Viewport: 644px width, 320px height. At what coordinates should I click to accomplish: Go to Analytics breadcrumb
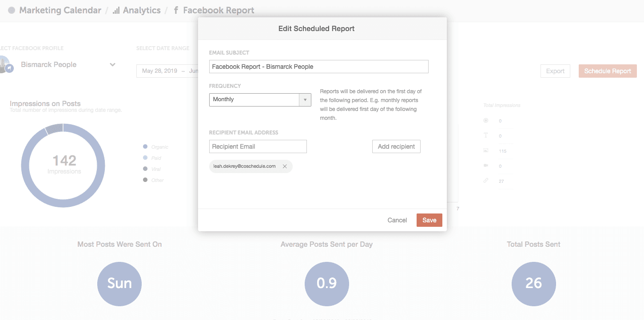coord(142,10)
